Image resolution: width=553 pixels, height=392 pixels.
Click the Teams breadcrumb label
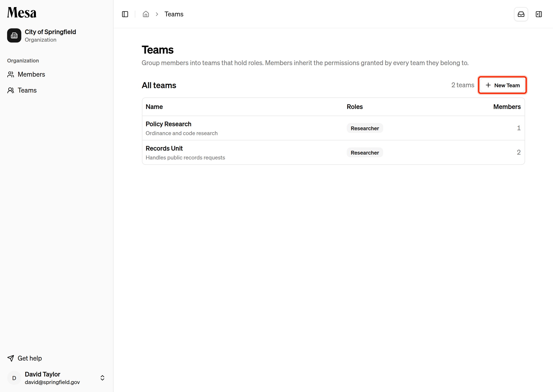click(x=174, y=14)
